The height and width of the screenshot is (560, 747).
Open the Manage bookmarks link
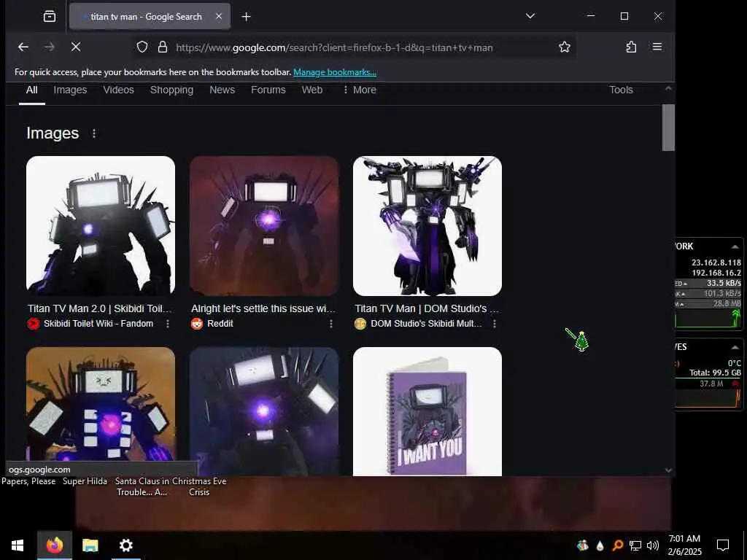[335, 72]
